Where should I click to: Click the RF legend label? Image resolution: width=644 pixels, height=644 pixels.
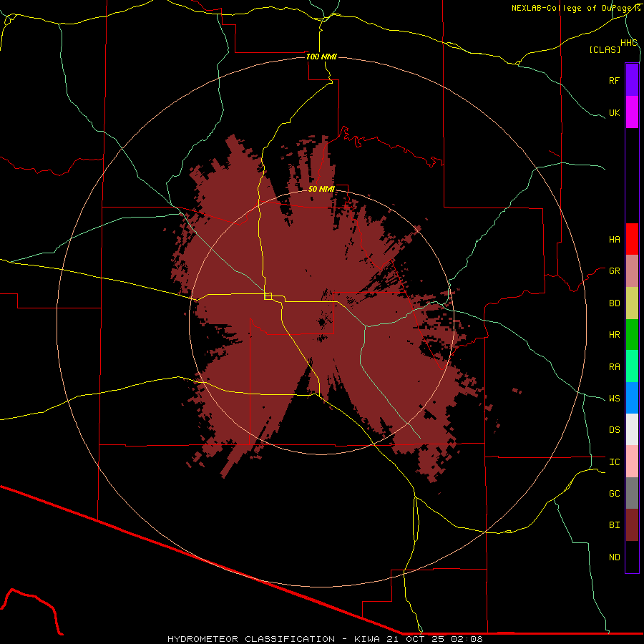coord(614,80)
